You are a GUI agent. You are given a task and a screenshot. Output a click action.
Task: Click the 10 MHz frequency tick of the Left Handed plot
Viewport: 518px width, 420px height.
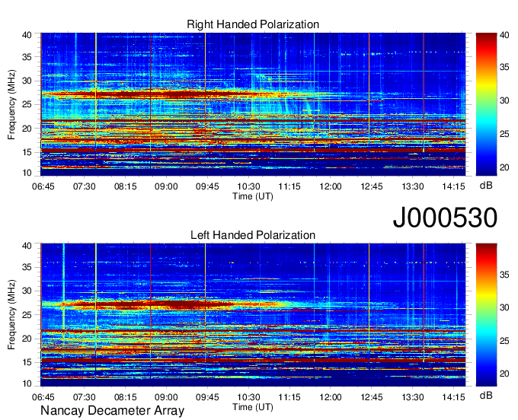pos(27,383)
